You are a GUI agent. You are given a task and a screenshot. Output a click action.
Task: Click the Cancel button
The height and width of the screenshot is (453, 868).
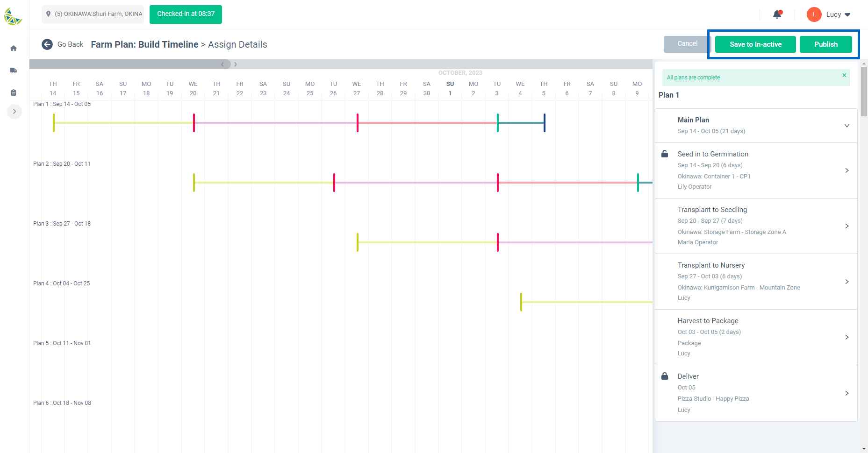(x=687, y=44)
